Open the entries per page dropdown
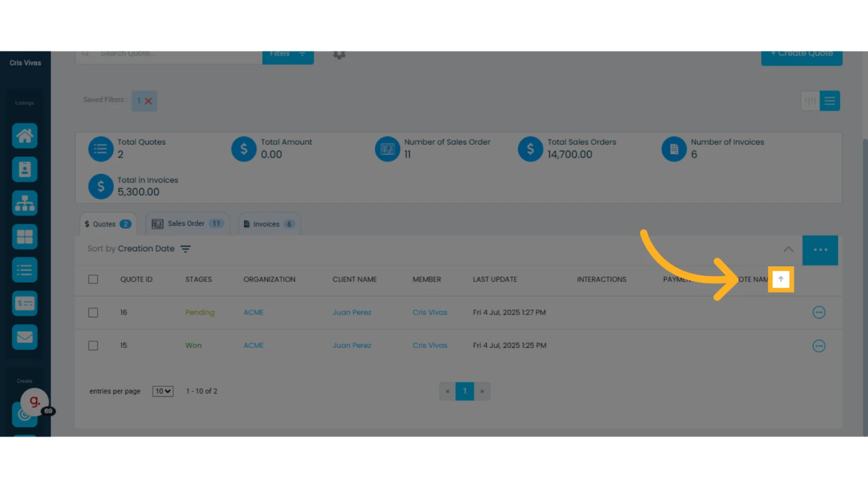 coord(163,391)
